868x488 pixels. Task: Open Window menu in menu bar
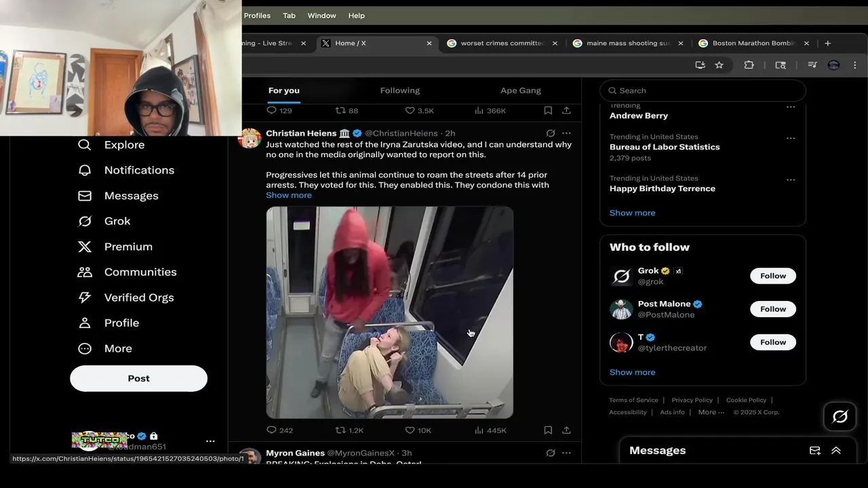322,16
